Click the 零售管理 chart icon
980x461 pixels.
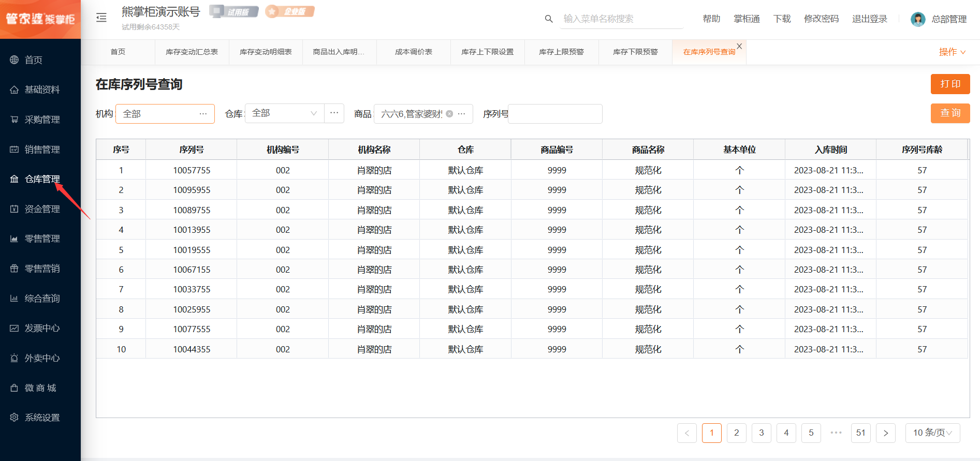coord(14,239)
